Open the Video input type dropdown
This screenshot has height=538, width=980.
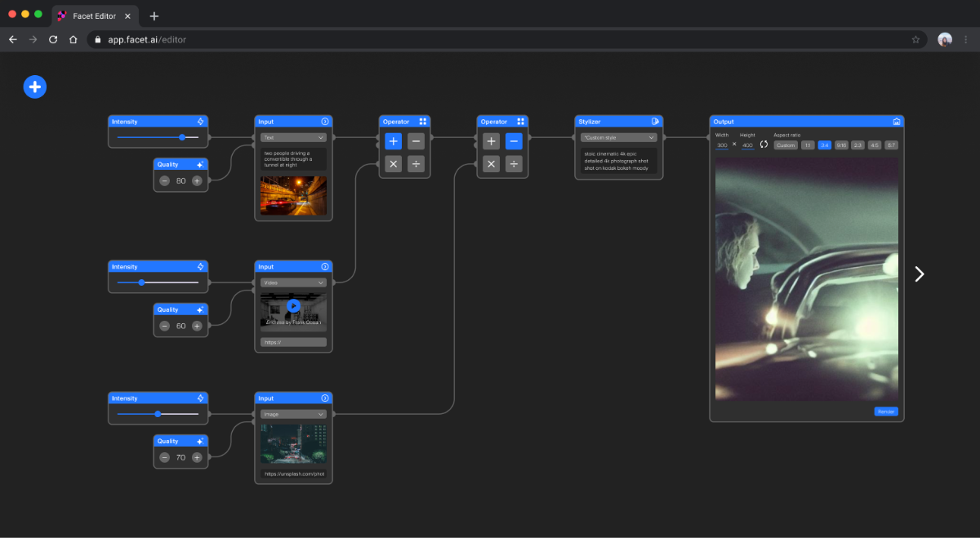click(x=293, y=282)
